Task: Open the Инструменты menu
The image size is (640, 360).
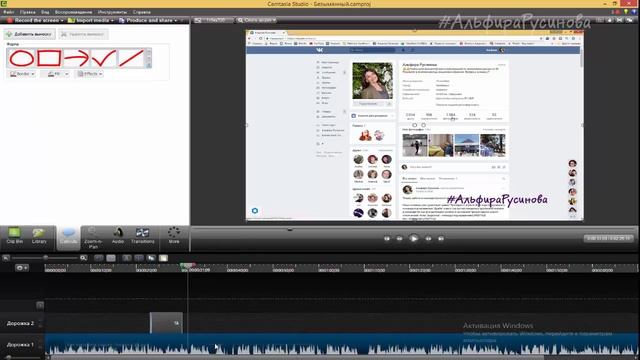Action: pos(112,12)
